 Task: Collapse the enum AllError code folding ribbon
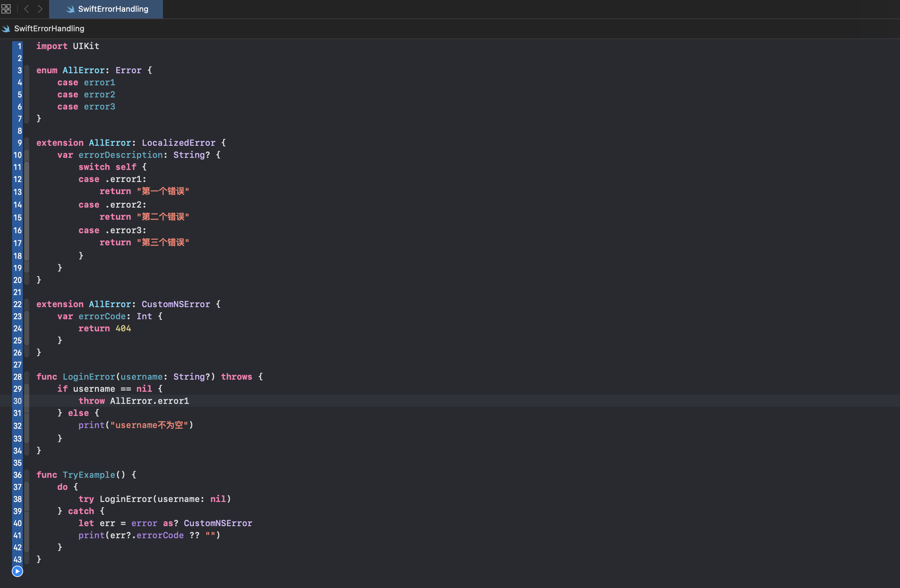click(x=27, y=95)
